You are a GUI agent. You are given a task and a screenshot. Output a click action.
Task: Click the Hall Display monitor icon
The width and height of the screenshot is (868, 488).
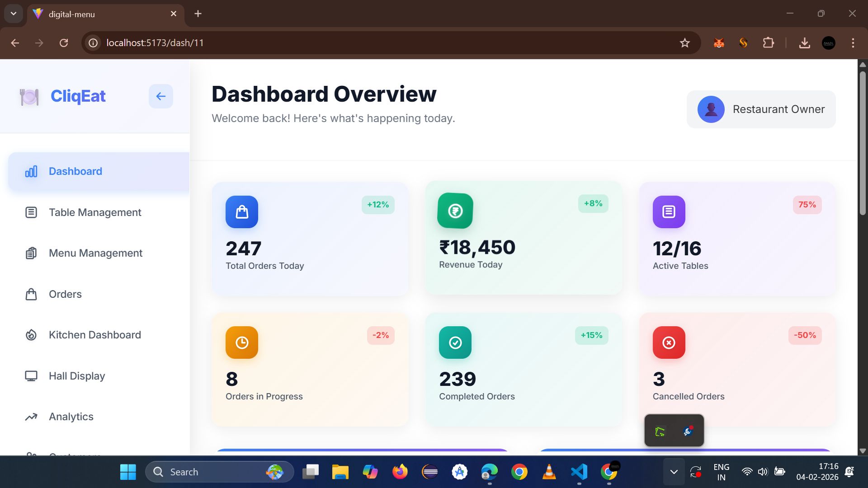point(31,376)
